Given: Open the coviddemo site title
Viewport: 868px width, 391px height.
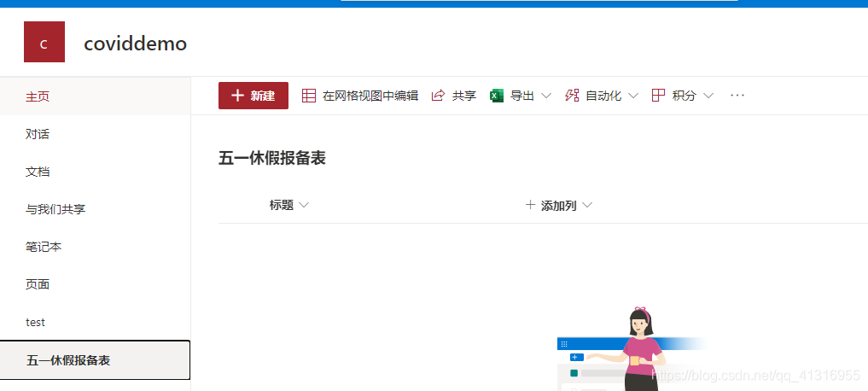Looking at the screenshot, I should [135, 44].
